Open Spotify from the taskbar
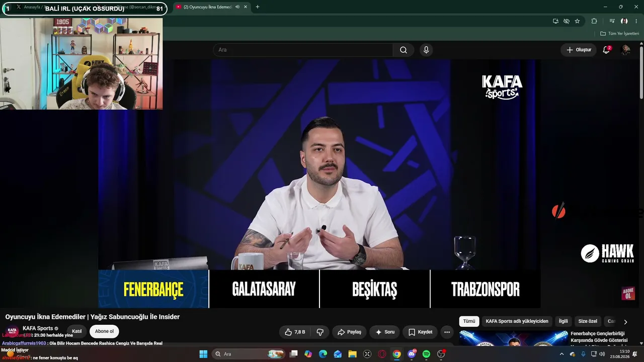 [426, 354]
